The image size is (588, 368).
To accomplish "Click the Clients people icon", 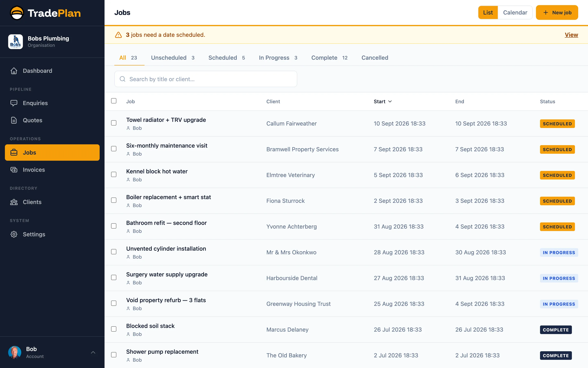I will [x=14, y=202].
